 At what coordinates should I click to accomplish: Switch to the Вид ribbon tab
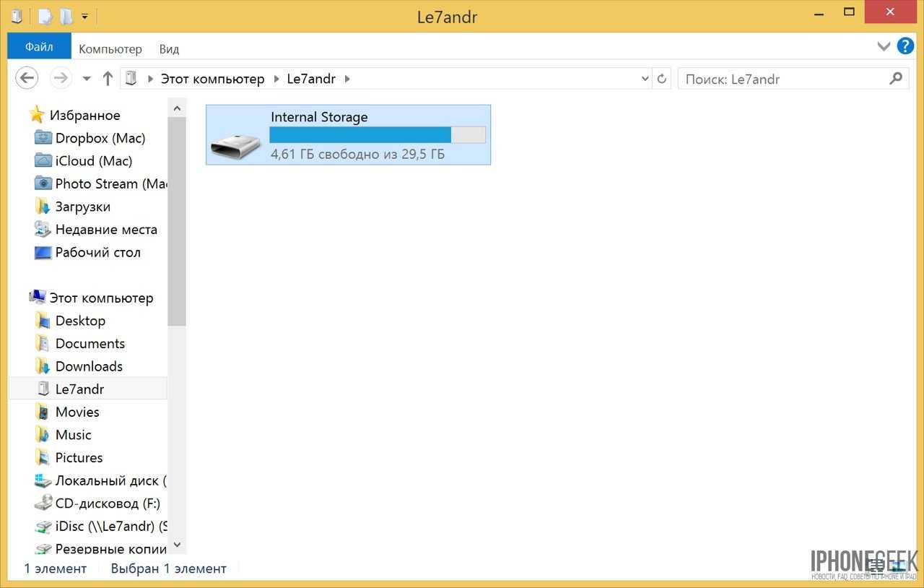click(169, 49)
